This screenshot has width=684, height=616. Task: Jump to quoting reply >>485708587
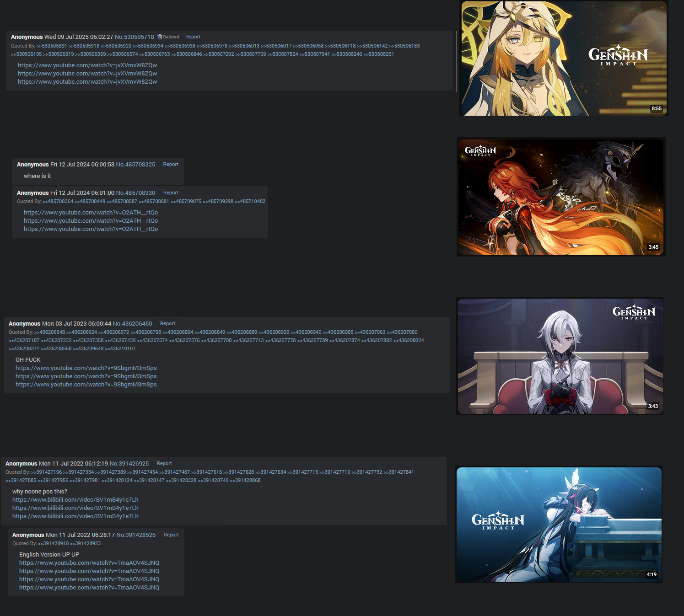tap(122, 202)
